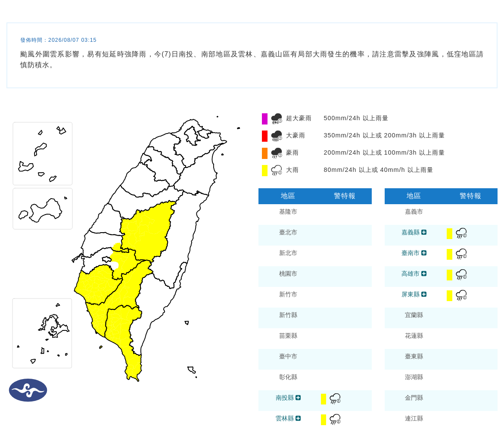Click the yellow Nantou region on the map
The width and height of the screenshot is (504, 448).
point(147,231)
